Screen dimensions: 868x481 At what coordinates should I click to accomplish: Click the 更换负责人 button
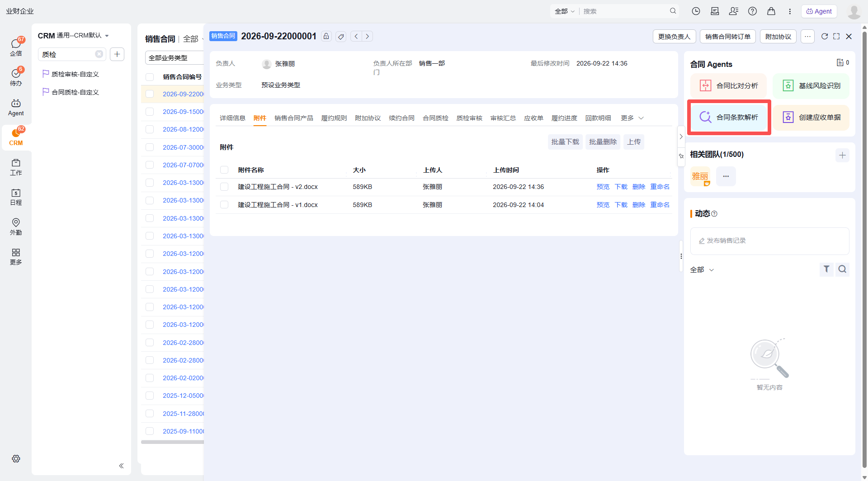[x=674, y=37]
